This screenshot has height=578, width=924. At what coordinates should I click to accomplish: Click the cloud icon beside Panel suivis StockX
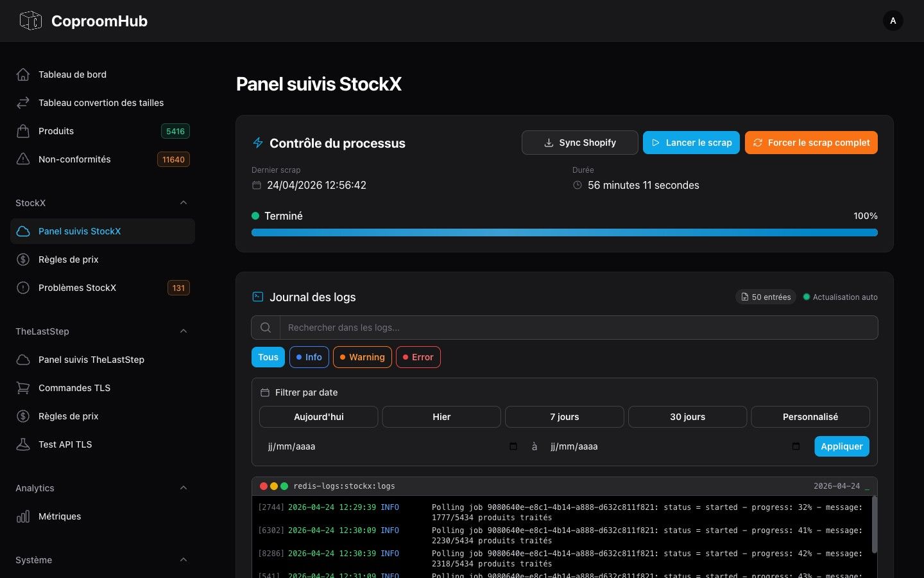[x=23, y=231]
